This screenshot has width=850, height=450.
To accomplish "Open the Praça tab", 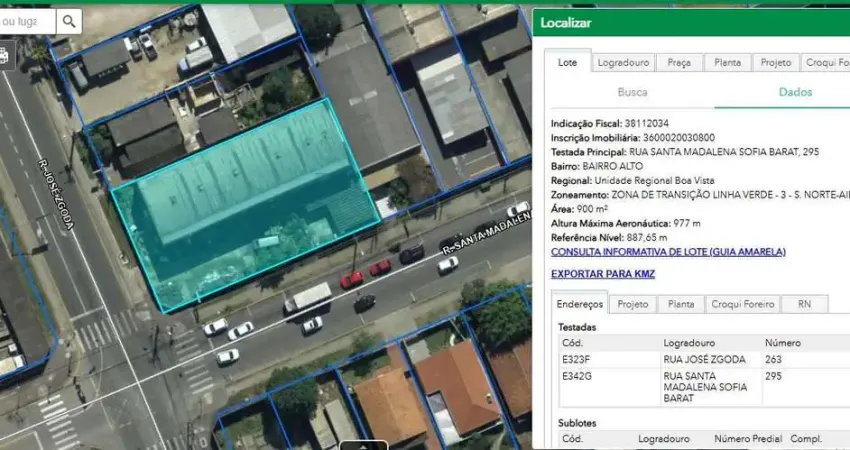I will click(x=678, y=62).
